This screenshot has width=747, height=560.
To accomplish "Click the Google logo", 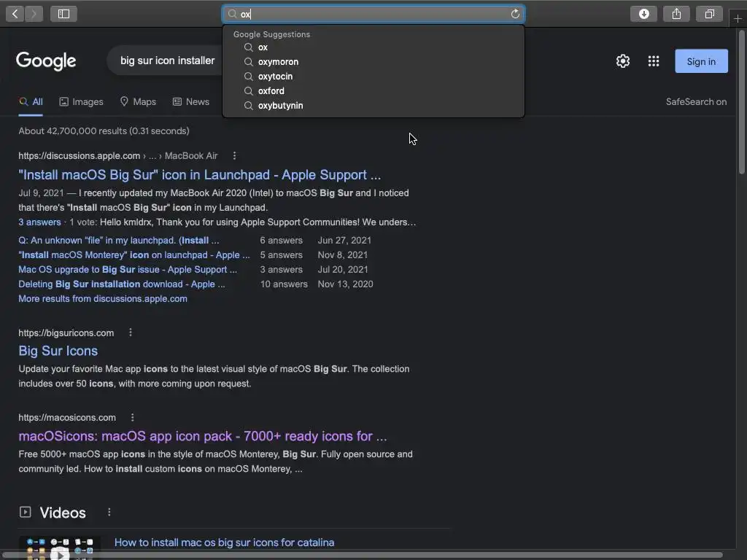I will click(46, 61).
